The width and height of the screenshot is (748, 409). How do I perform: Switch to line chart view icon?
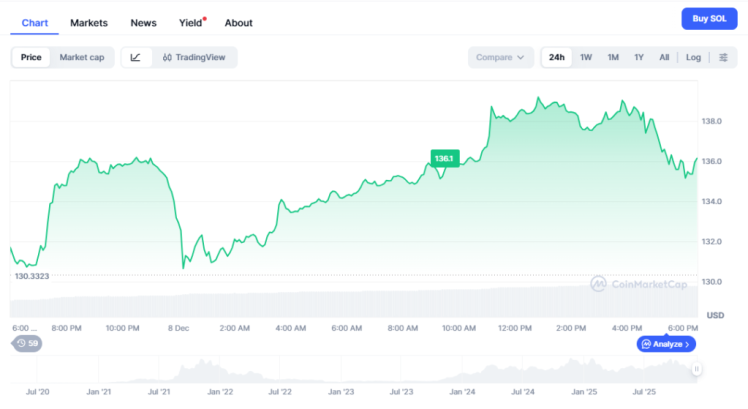(136, 58)
